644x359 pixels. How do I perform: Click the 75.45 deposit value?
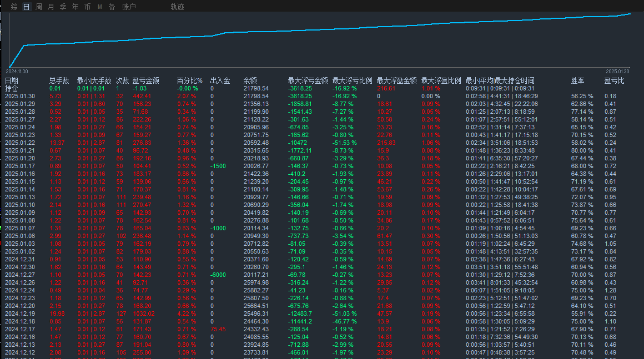click(x=218, y=329)
